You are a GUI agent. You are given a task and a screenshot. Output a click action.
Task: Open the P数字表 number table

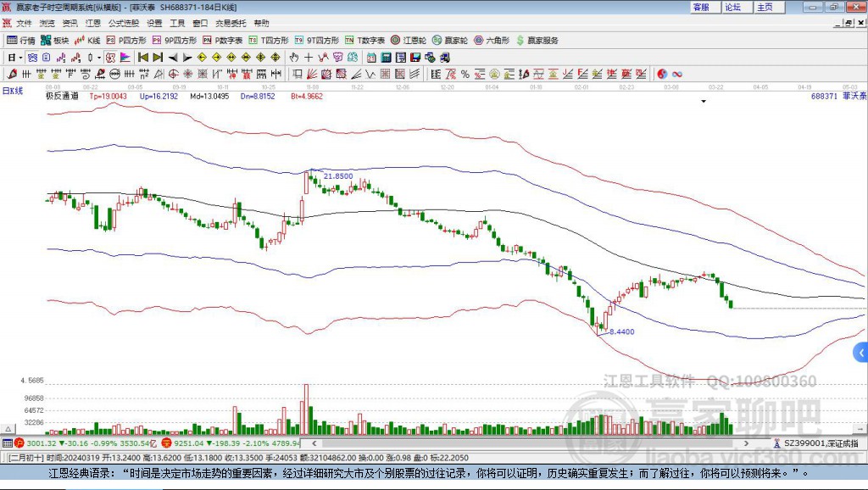tap(223, 41)
